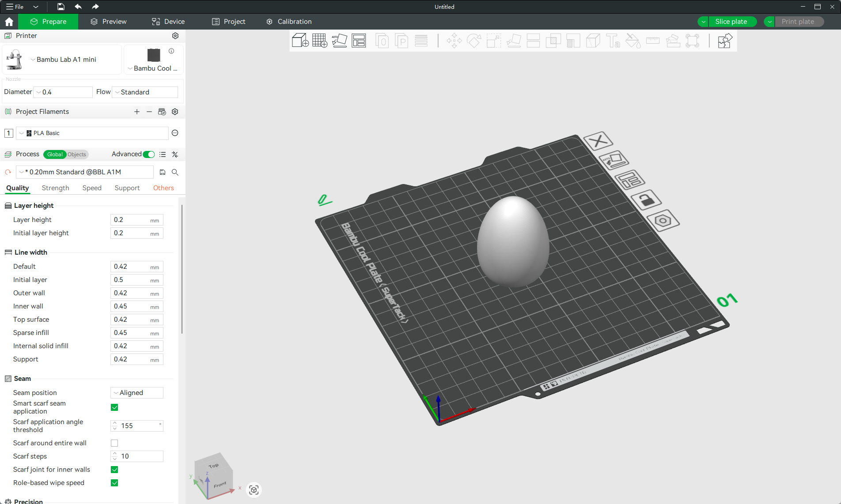The width and height of the screenshot is (841, 504).
Task: Uncheck Role-based wipe speed
Action: point(114,483)
